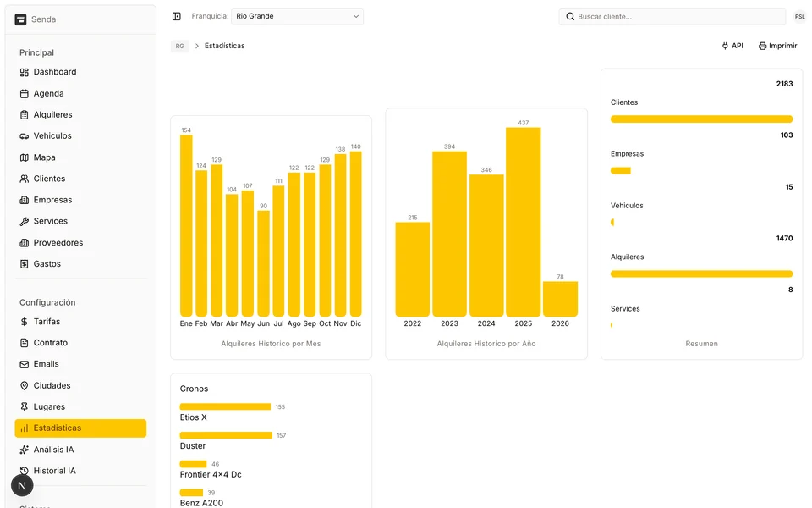
Task: Click the Buscar cliente search field
Action: click(x=672, y=16)
